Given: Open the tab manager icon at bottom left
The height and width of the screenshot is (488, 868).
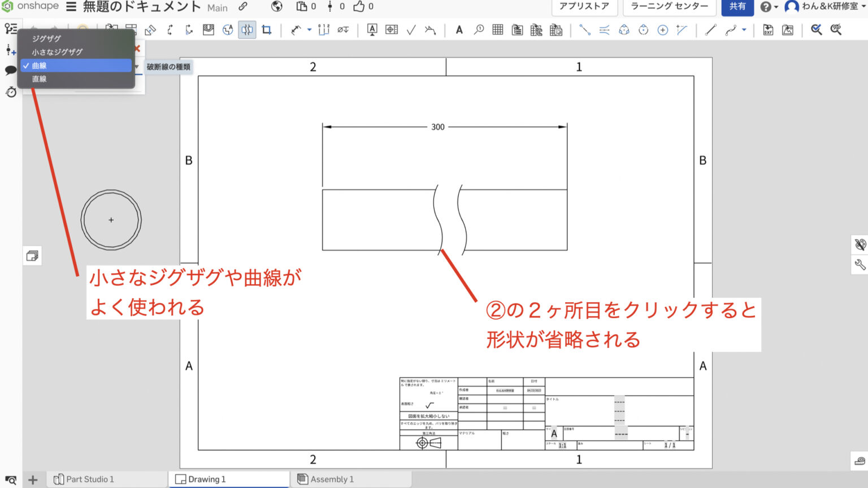Looking at the screenshot, I should click(x=10, y=480).
